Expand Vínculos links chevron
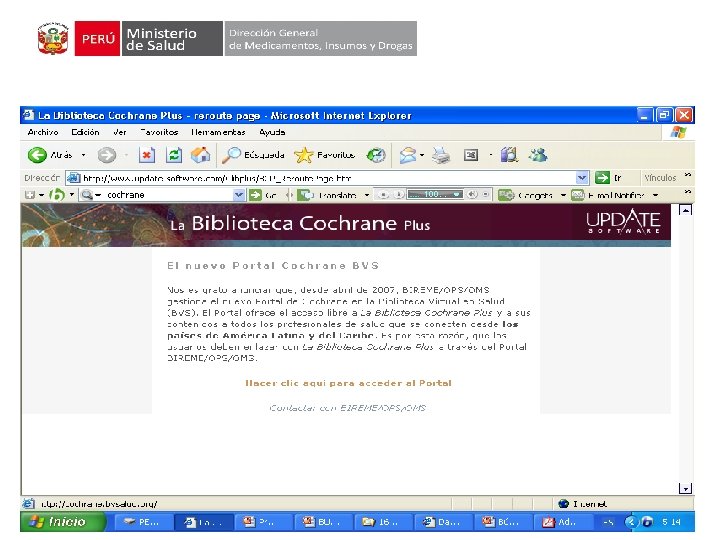The height and width of the screenshot is (540, 720). click(687, 175)
